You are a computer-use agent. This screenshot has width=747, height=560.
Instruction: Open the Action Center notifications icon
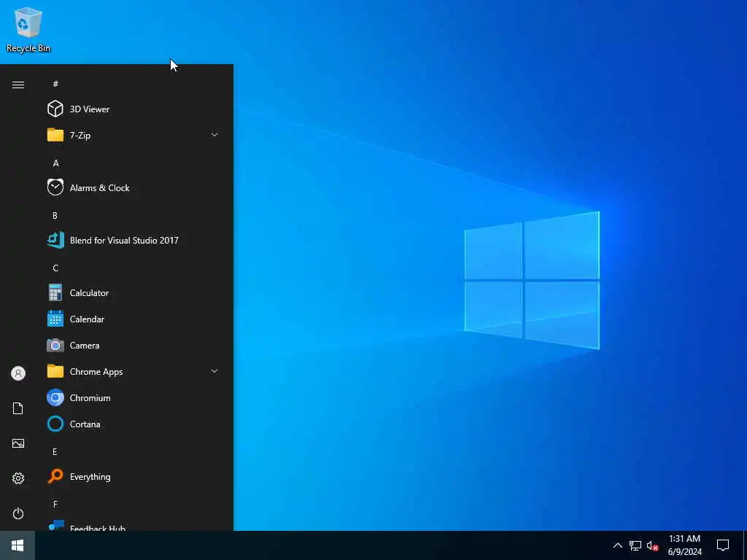click(x=723, y=545)
